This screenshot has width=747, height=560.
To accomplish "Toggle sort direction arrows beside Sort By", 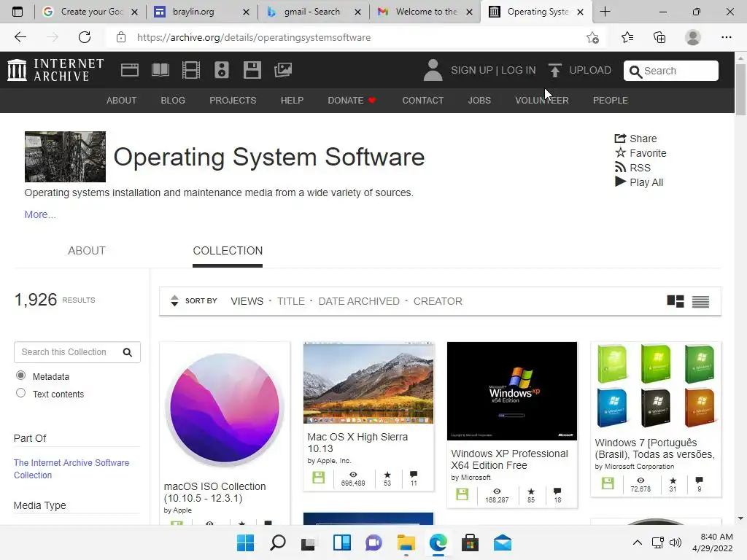I will pos(174,301).
